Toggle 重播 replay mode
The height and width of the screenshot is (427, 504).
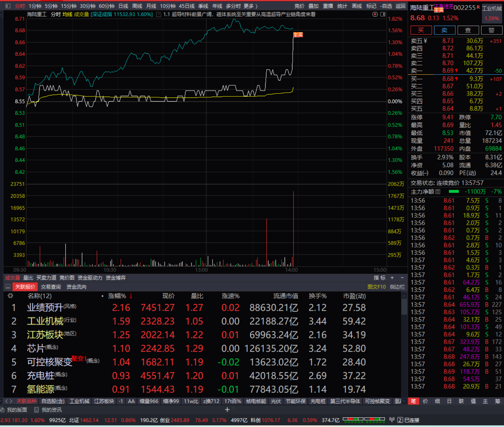click(x=328, y=6)
